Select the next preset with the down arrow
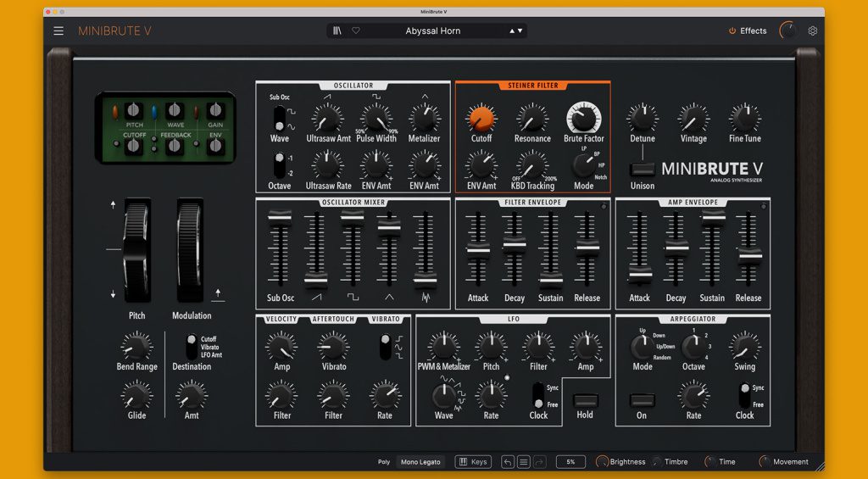Screen dimensions: 868x479 (520, 31)
